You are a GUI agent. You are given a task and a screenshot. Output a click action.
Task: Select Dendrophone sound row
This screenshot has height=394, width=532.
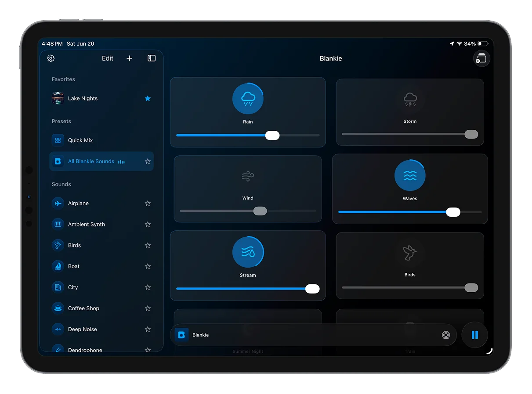click(101, 348)
